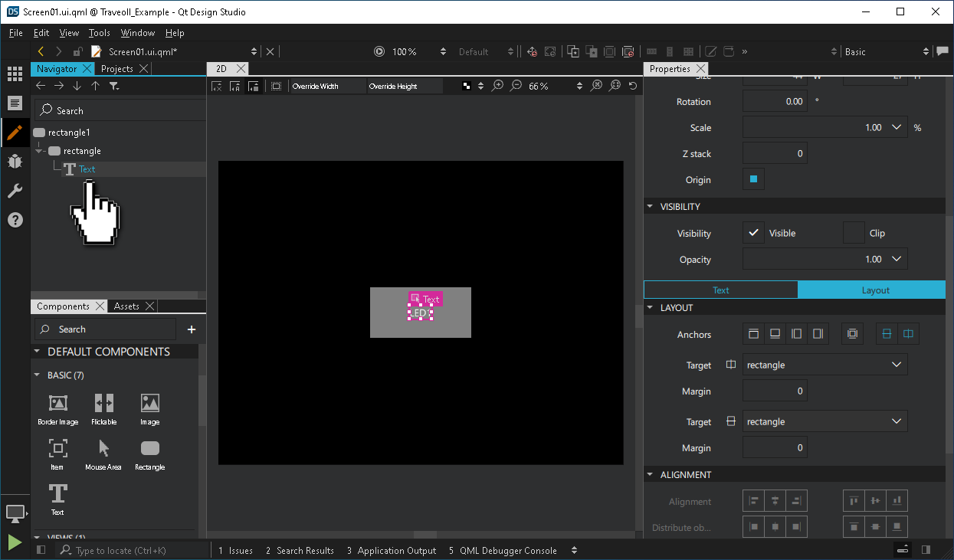Viewport: 954px width, 560px height.
Task: Open the horizontal anchor Target dropdown
Action: (x=825, y=364)
